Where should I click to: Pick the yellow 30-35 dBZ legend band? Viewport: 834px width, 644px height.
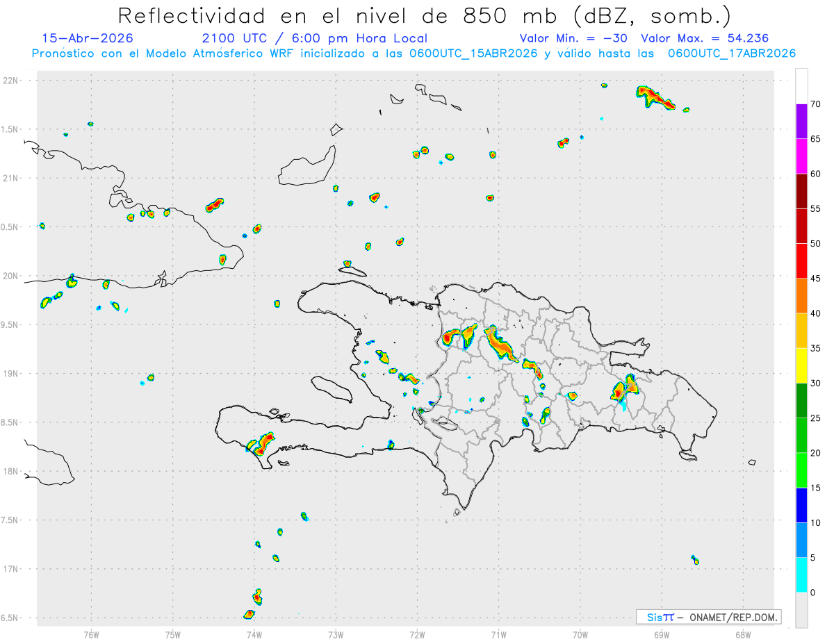[x=801, y=365]
